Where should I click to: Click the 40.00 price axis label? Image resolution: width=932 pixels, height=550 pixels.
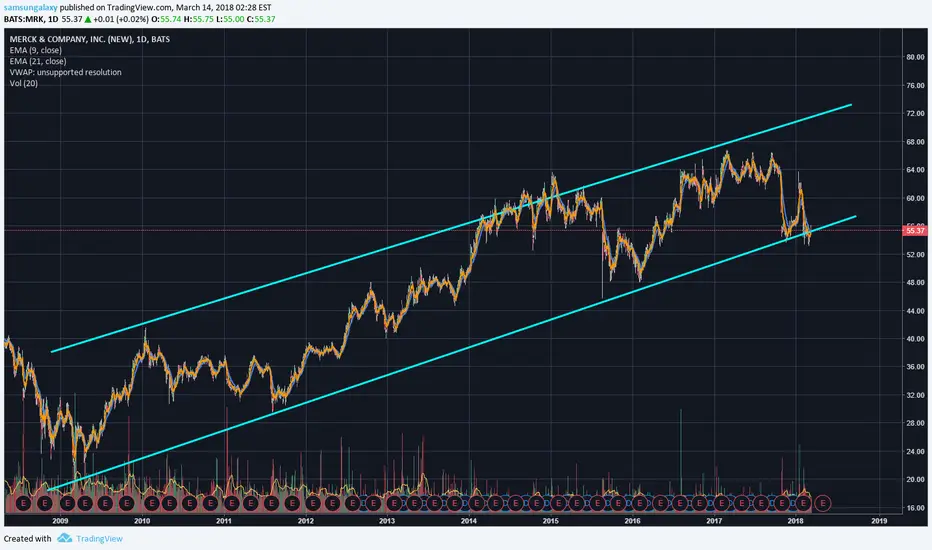[x=915, y=339]
